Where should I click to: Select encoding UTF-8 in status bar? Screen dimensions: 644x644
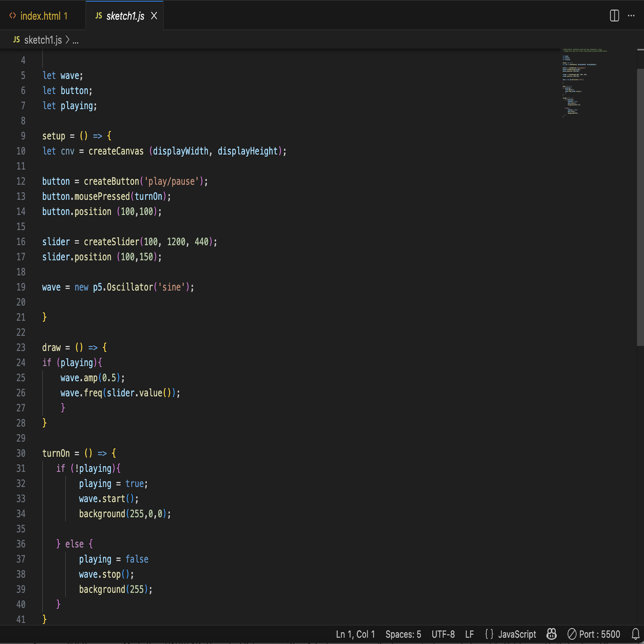coord(443,634)
